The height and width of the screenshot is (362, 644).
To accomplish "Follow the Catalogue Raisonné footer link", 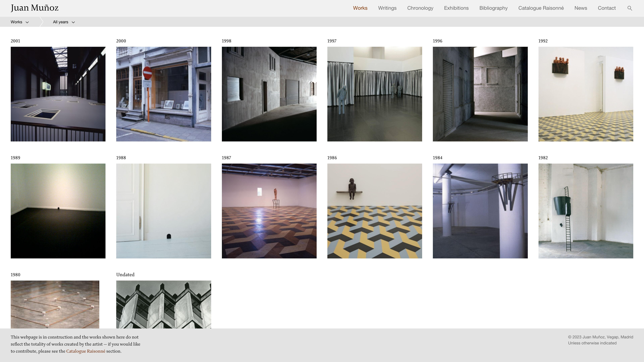I will coord(86,351).
